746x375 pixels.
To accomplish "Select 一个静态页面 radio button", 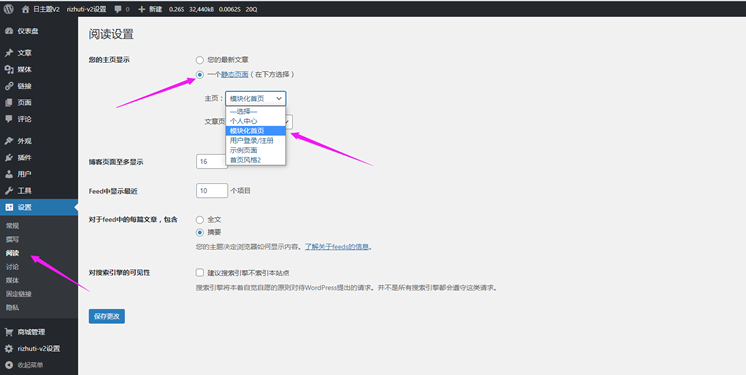I will [200, 74].
